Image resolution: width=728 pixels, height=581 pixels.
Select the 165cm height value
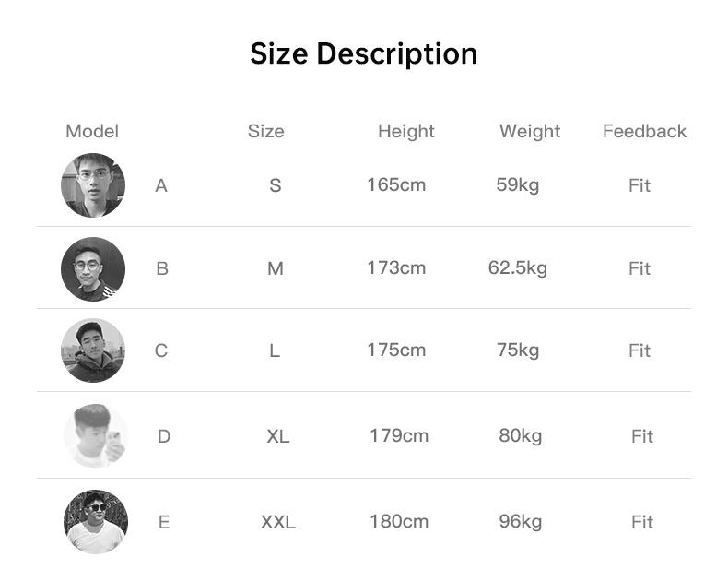click(x=396, y=185)
